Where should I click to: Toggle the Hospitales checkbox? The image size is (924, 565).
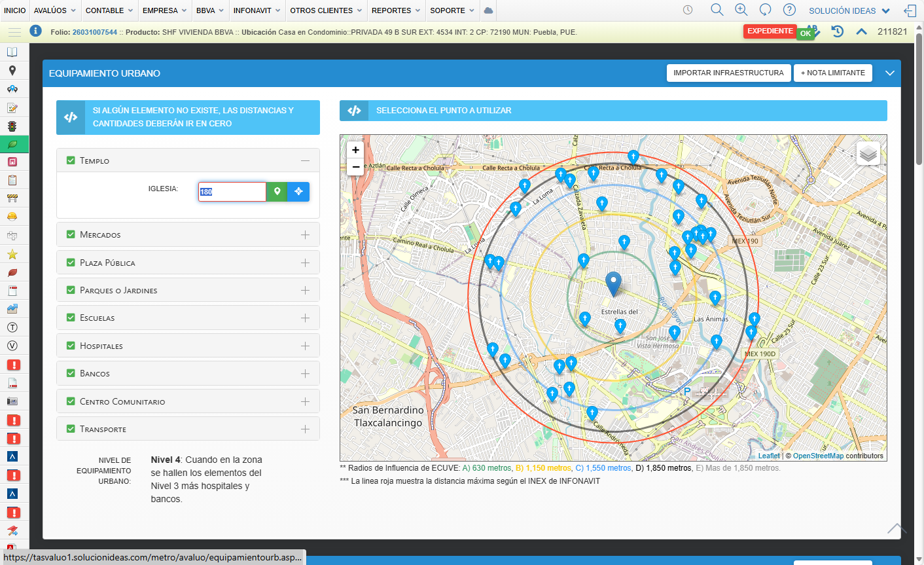click(71, 346)
